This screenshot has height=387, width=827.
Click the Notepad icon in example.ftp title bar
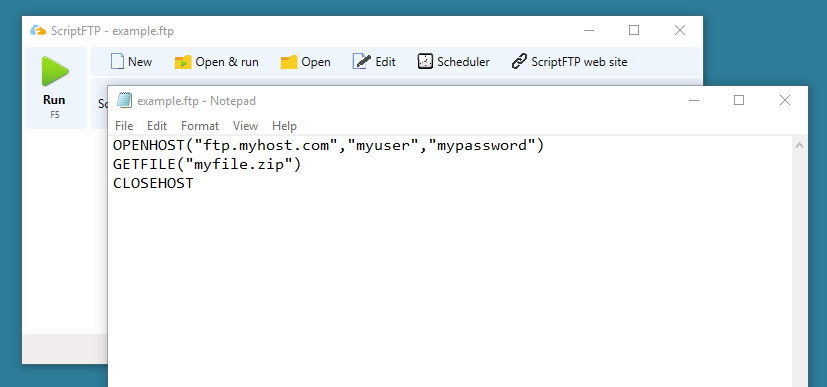[124, 100]
